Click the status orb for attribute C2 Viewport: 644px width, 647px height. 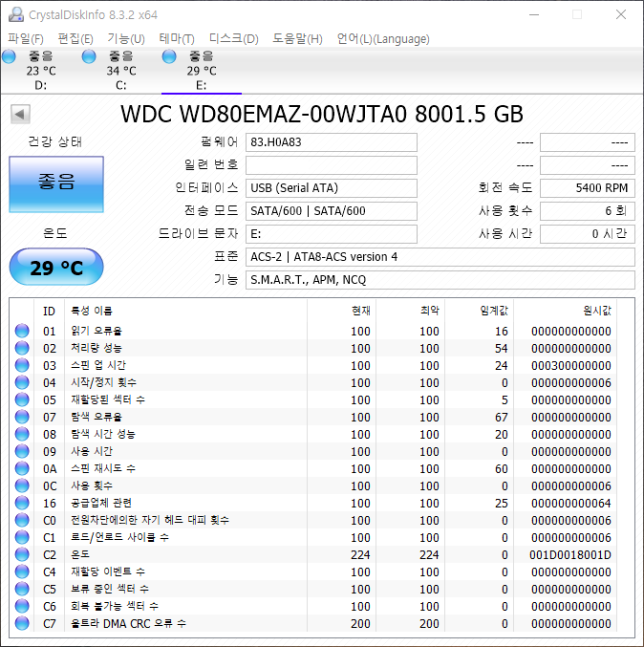click(22, 554)
